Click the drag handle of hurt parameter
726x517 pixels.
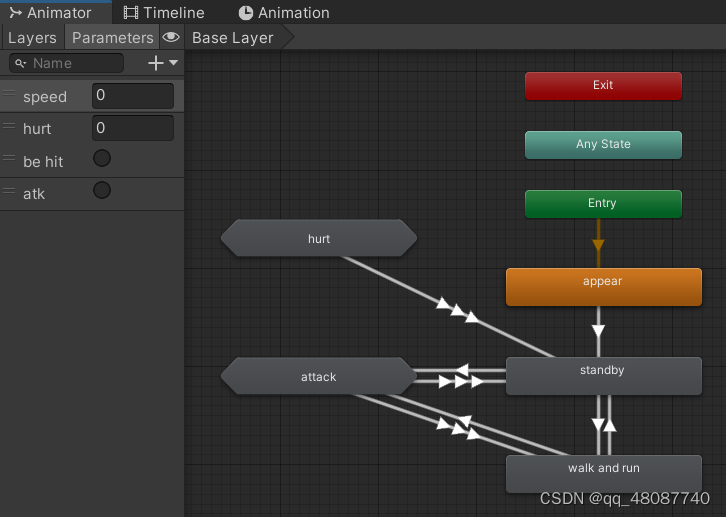(x=9, y=125)
